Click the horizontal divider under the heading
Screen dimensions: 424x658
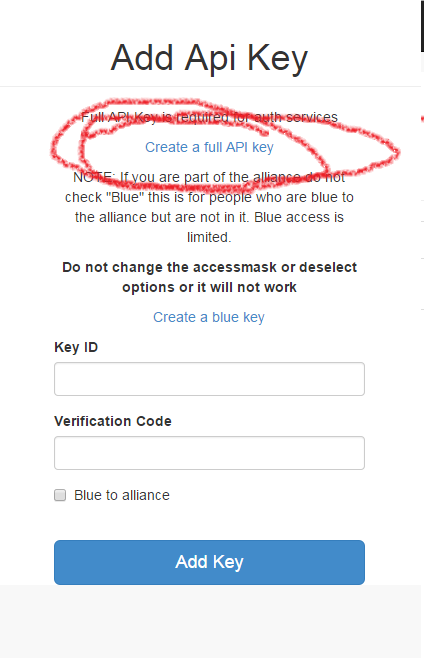coord(210,86)
